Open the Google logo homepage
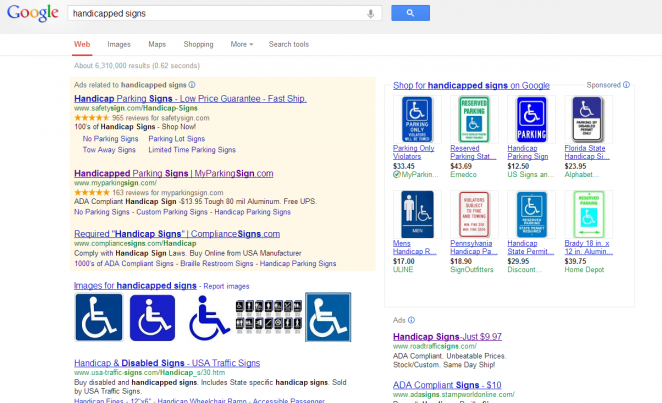662x403 pixels. point(33,13)
